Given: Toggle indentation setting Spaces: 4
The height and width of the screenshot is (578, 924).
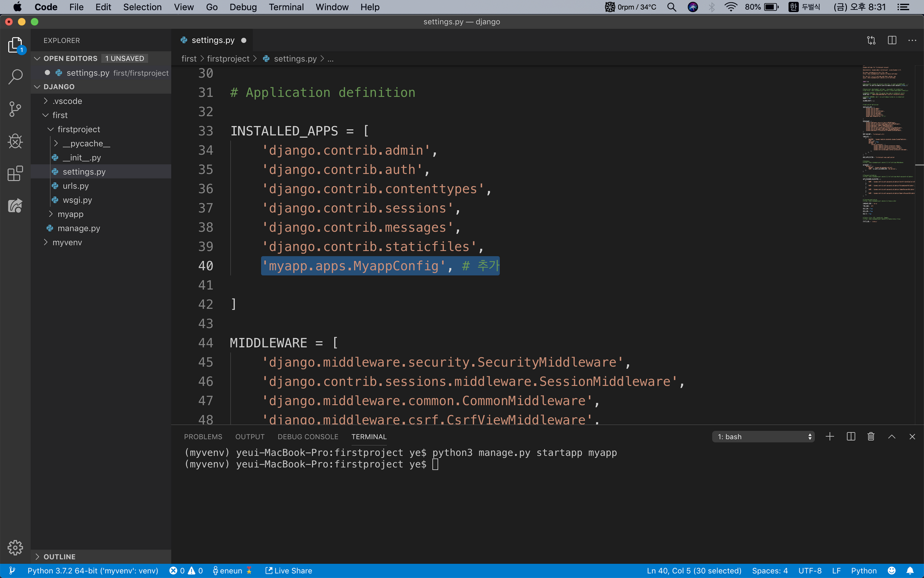Looking at the screenshot, I should pyautogui.click(x=770, y=571).
